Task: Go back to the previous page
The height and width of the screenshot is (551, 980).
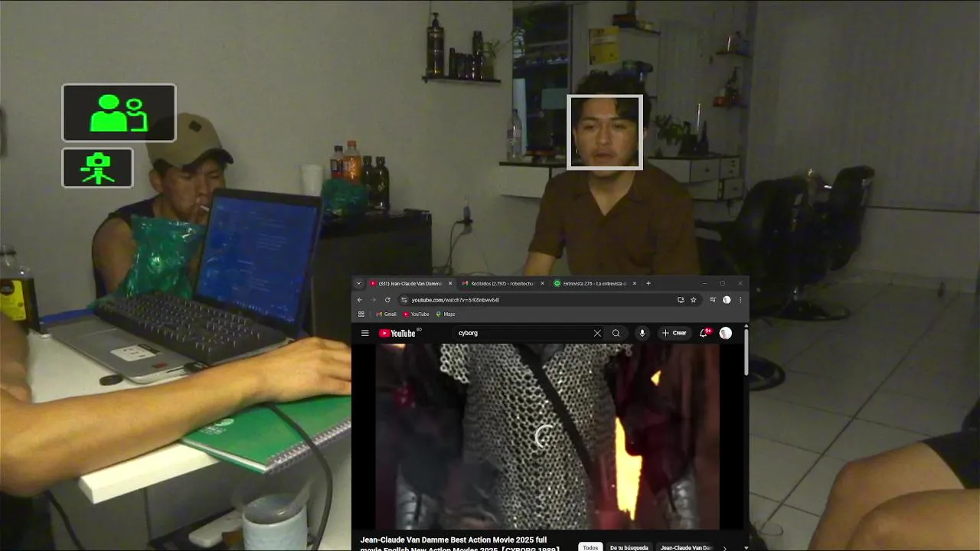Action: pos(360,300)
